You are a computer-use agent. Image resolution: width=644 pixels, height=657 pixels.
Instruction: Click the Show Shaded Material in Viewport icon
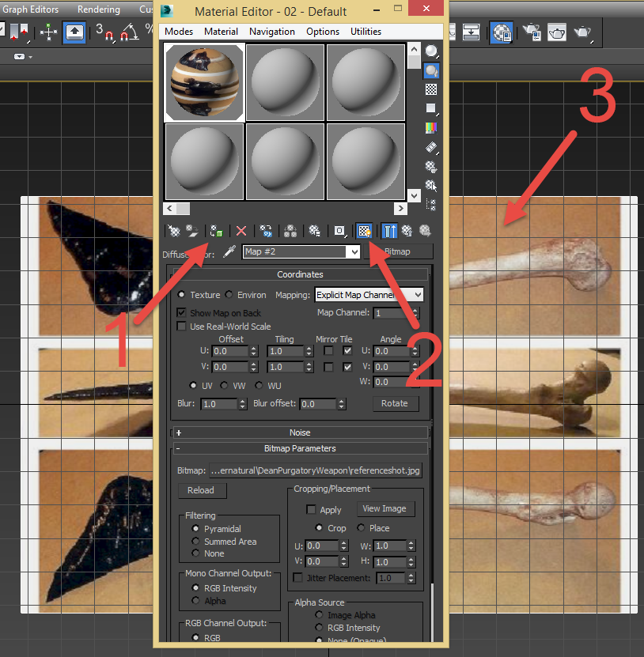coord(363,230)
